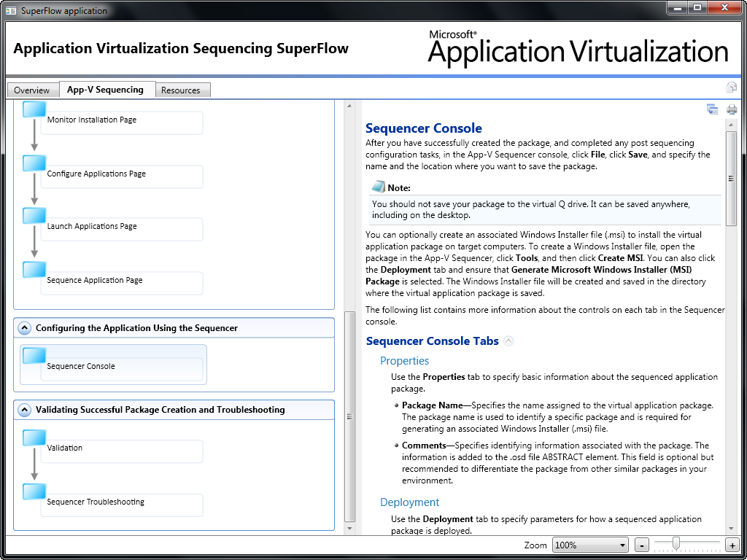This screenshot has height=560, width=747.
Task: Click the Application Virtualization Sequencing SuperFlow title
Action: (x=181, y=49)
